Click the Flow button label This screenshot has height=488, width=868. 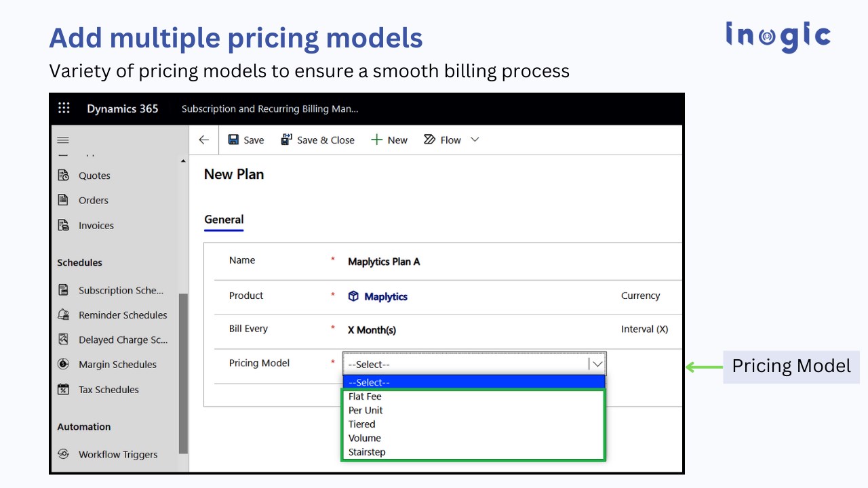pyautogui.click(x=450, y=140)
